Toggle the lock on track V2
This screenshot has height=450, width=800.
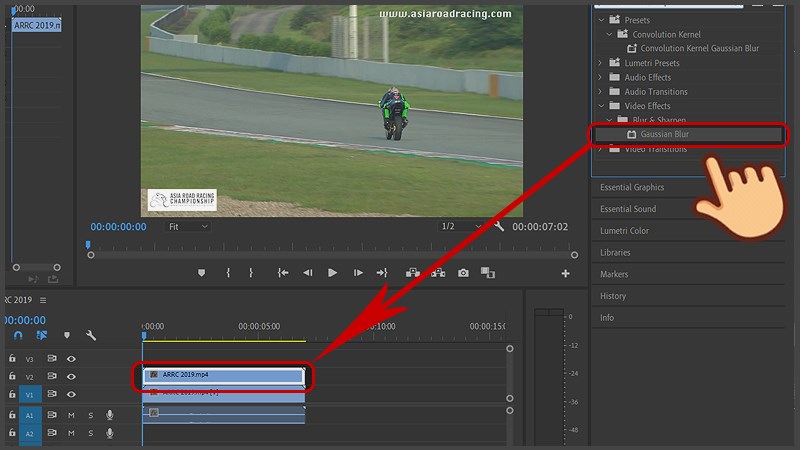click(x=12, y=377)
